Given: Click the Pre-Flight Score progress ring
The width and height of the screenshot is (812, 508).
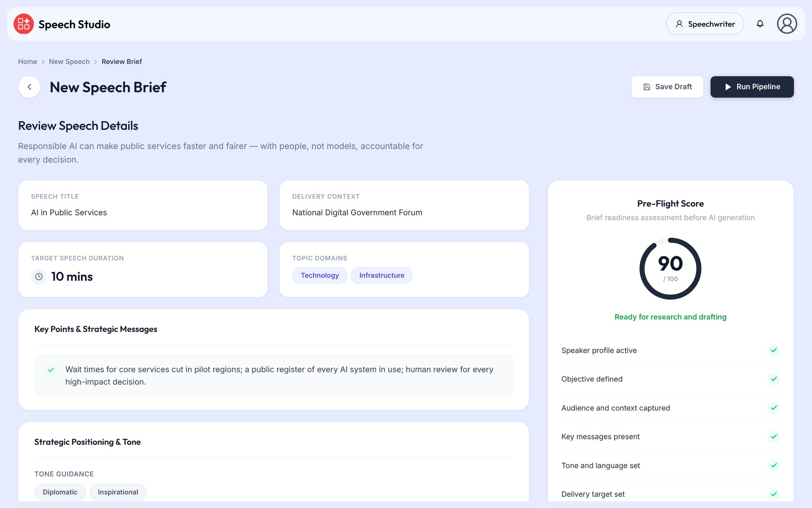Looking at the screenshot, I should 670,269.
